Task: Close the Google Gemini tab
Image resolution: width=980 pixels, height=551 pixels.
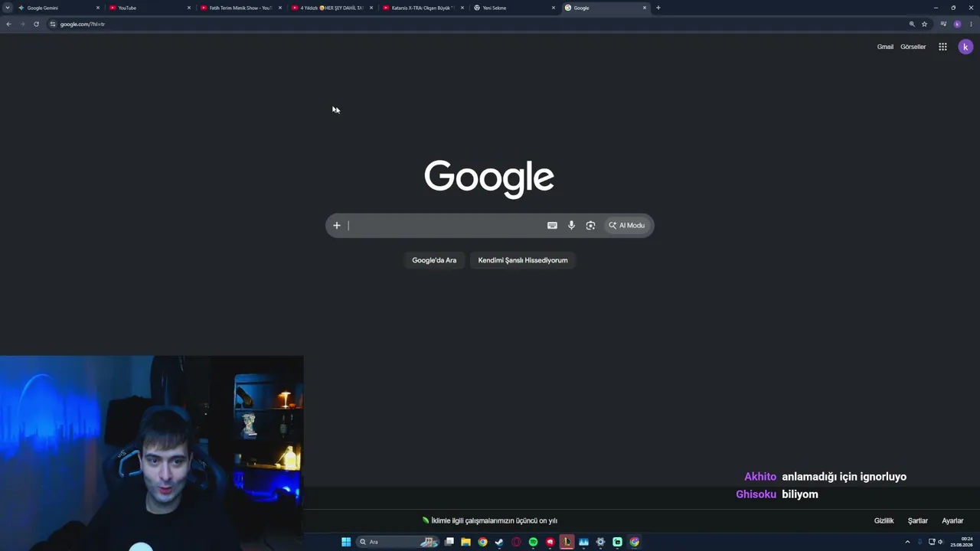Action: pyautogui.click(x=98, y=8)
